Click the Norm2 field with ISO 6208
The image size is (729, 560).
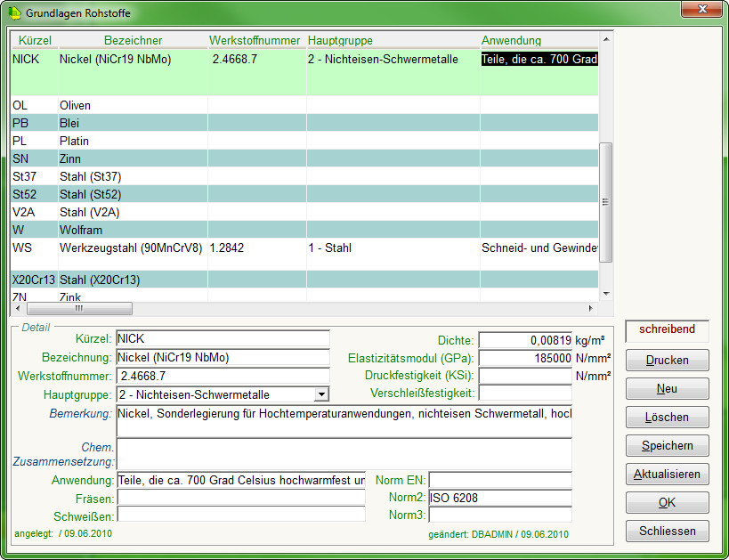pos(500,498)
